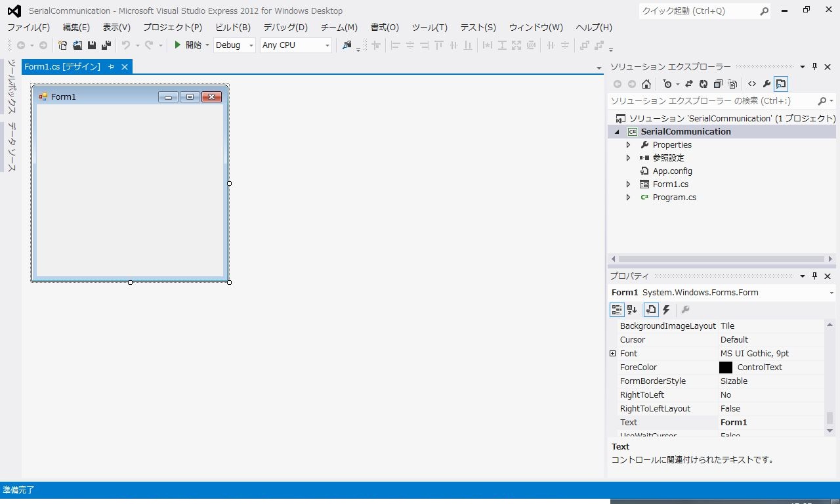Click Refresh icon in Solution Explorer
This screenshot has height=504, width=840.
pos(703,84)
